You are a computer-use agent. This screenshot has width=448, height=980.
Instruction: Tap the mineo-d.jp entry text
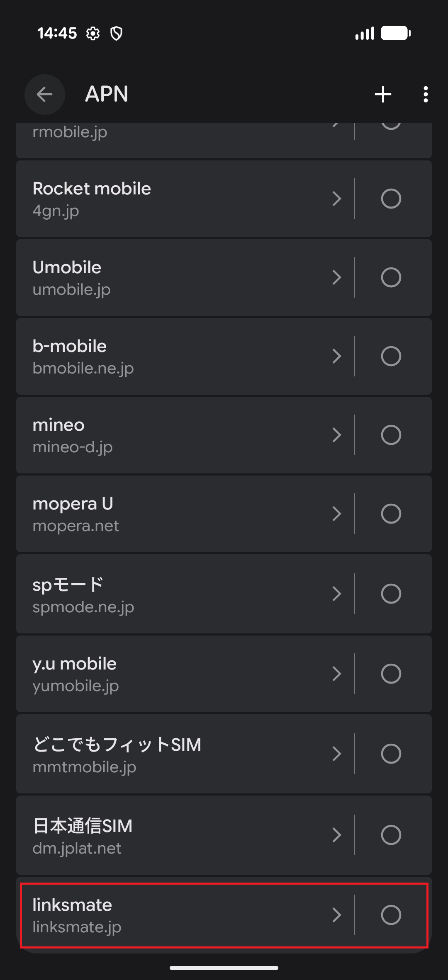click(73, 447)
